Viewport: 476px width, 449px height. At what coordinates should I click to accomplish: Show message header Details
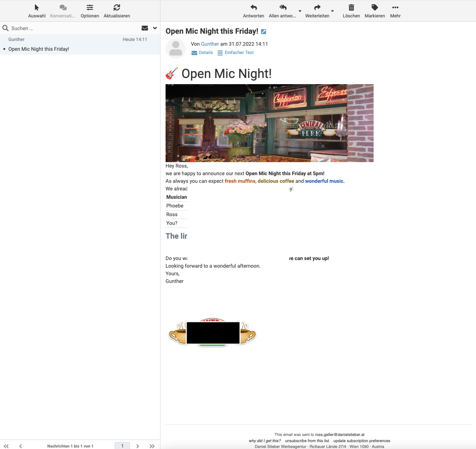point(202,53)
